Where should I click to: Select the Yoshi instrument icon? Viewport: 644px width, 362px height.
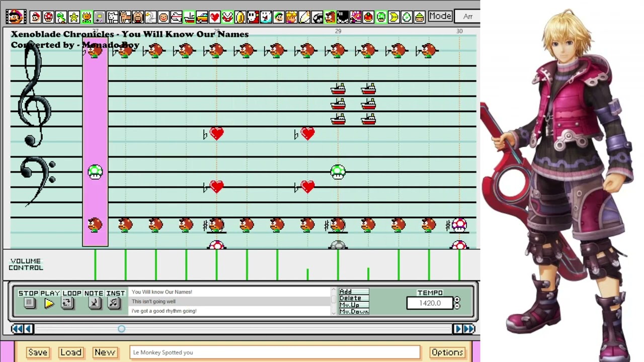tap(61, 17)
